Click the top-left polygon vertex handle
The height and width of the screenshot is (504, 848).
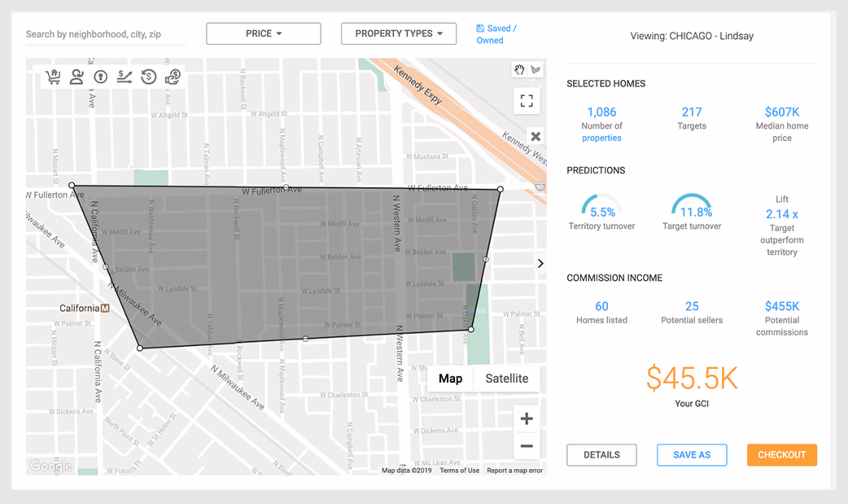pyautogui.click(x=72, y=185)
